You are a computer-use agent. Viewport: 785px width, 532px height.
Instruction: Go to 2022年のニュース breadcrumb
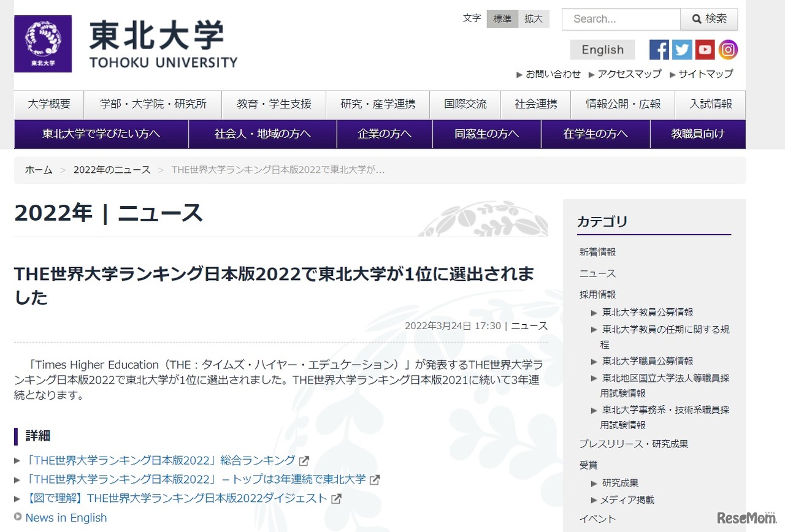112,170
